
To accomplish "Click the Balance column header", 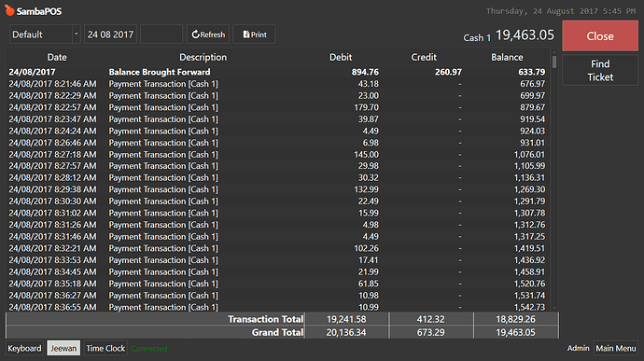I will pos(507,57).
